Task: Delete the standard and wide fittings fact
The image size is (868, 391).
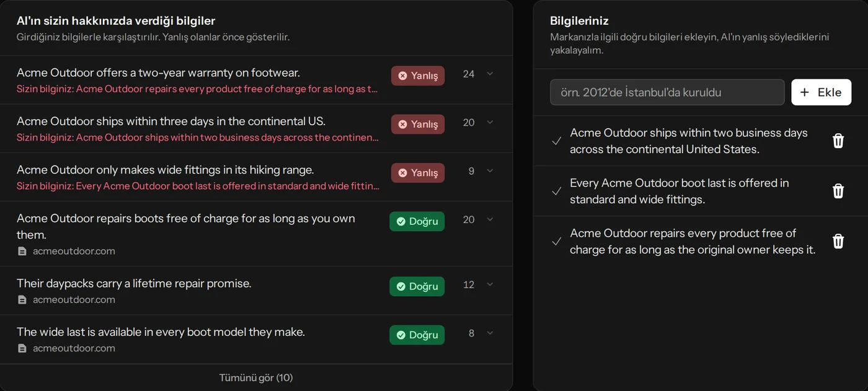Action: [x=838, y=191]
